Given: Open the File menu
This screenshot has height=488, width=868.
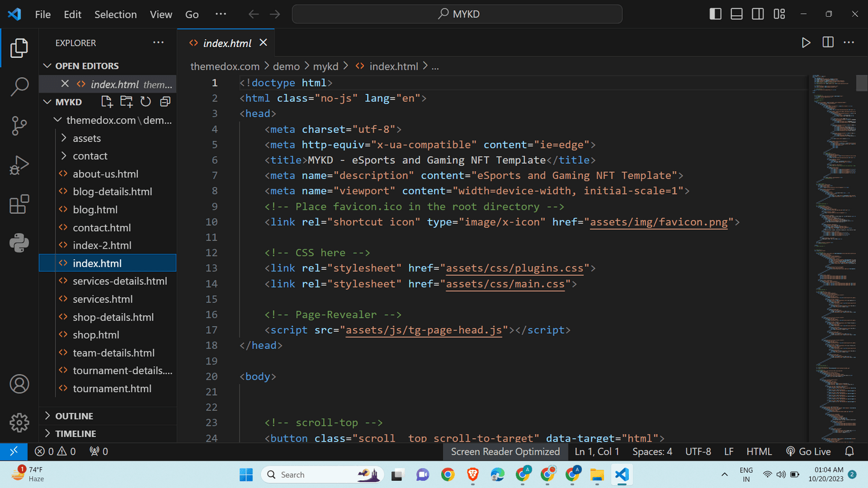Looking at the screenshot, I should click(x=43, y=14).
